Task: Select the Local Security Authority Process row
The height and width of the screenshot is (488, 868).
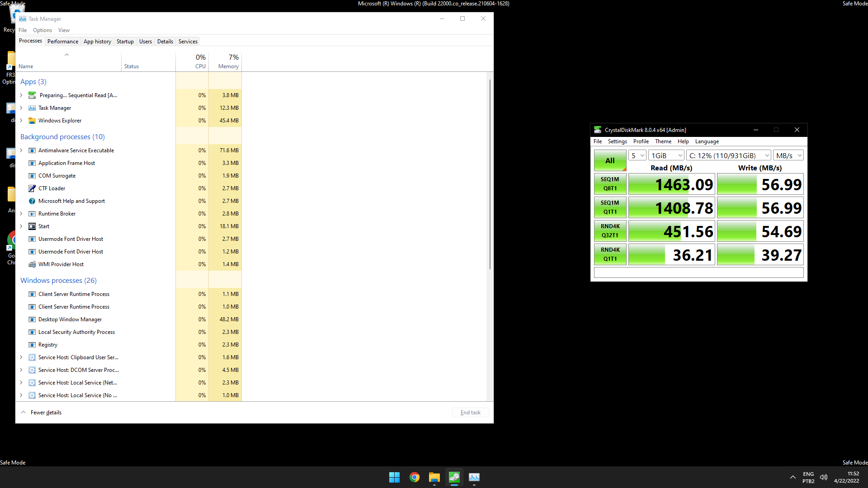Action: tap(129, 332)
